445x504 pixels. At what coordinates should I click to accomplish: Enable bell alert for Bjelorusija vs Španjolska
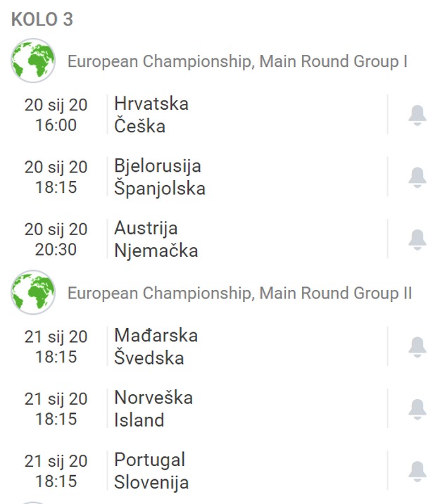418,177
